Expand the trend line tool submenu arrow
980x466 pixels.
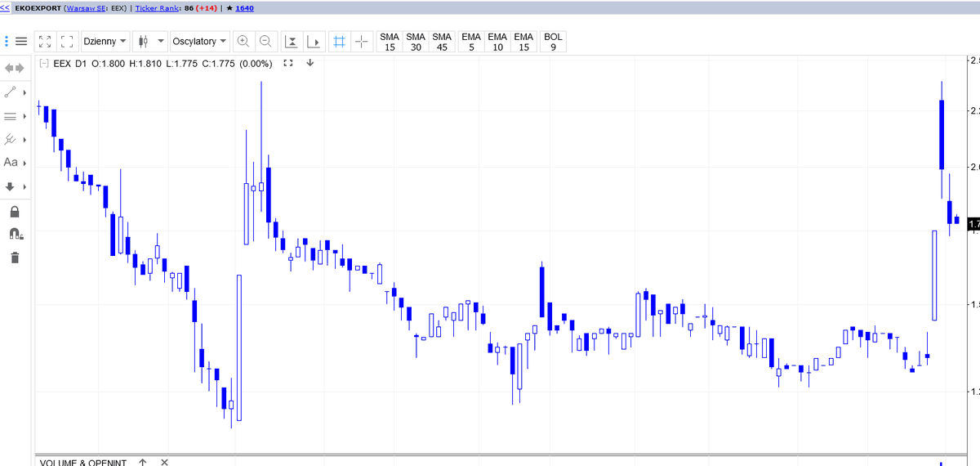point(25,92)
